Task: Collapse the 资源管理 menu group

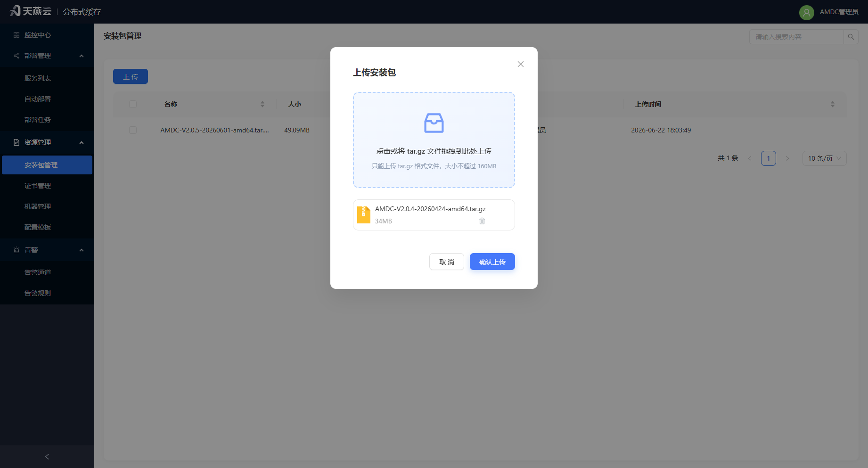Action: [x=82, y=142]
